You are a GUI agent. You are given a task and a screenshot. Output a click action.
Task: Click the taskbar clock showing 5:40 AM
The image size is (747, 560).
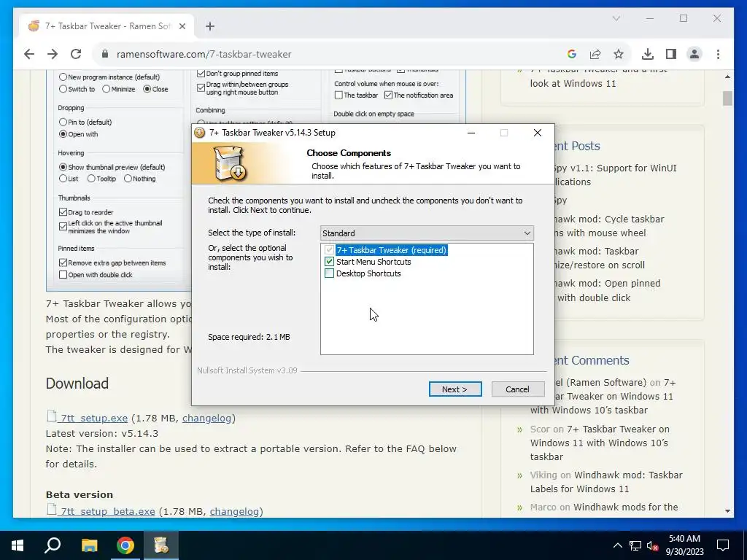coord(684,545)
